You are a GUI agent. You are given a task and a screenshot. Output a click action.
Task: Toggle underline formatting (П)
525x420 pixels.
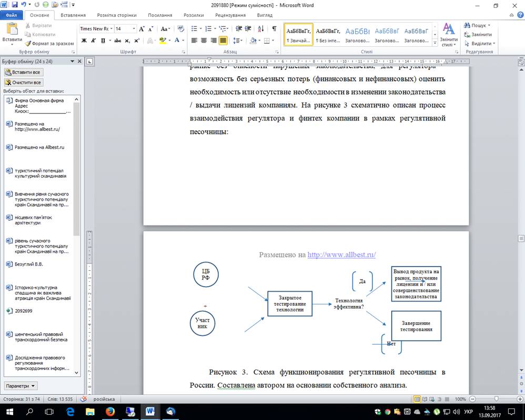pyautogui.click(x=103, y=40)
